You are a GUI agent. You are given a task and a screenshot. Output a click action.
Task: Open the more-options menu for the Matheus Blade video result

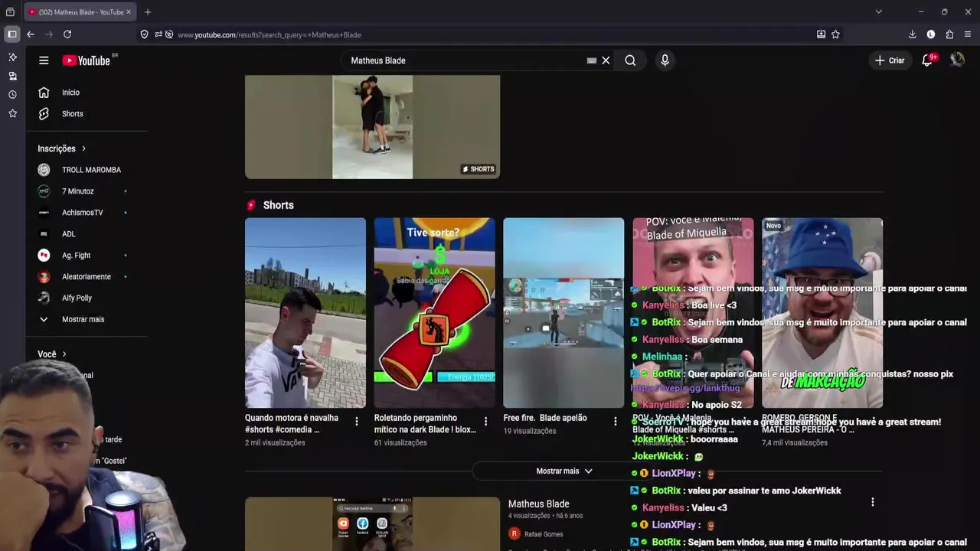click(872, 502)
